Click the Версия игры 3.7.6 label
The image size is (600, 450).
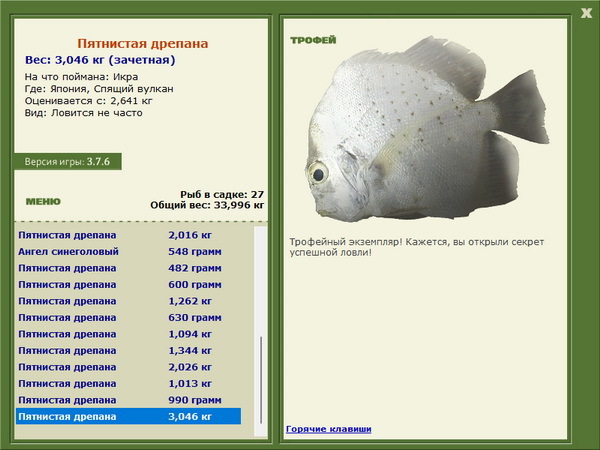pyautogui.click(x=67, y=161)
